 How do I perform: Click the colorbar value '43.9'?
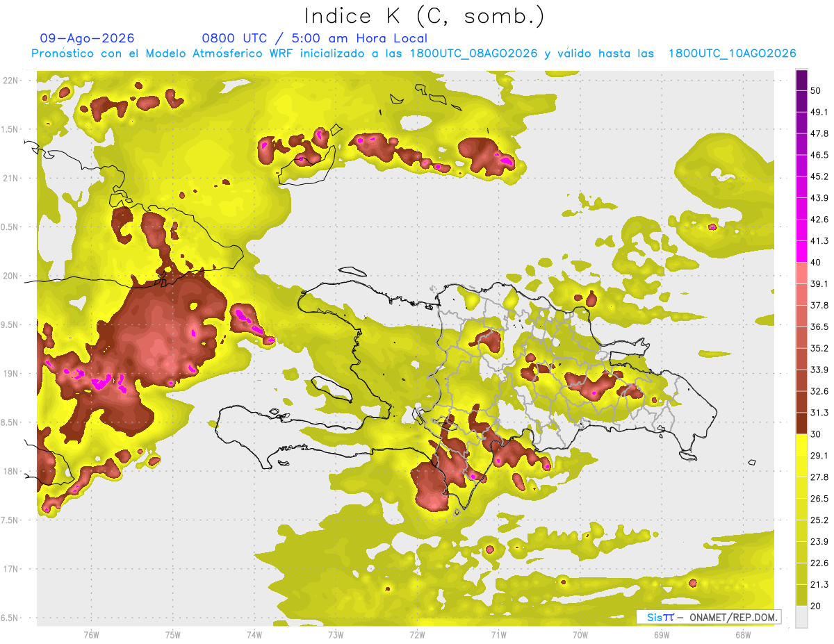[x=819, y=197]
